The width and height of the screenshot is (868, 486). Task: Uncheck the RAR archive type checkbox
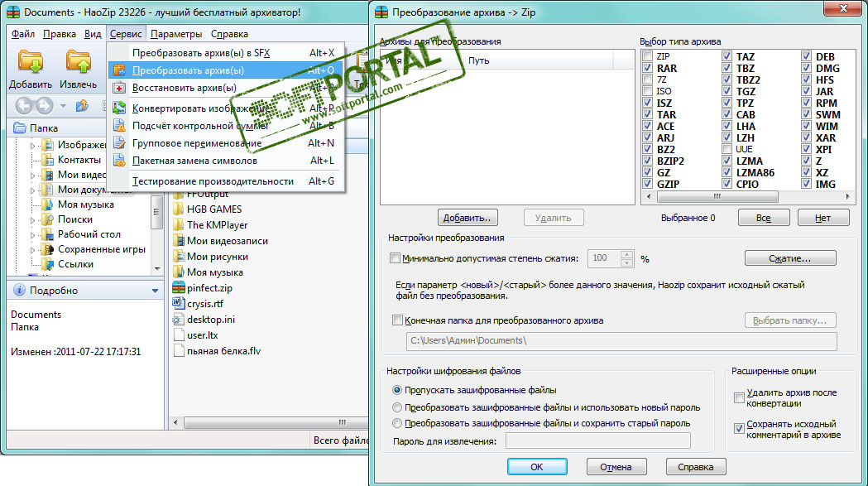[648, 68]
